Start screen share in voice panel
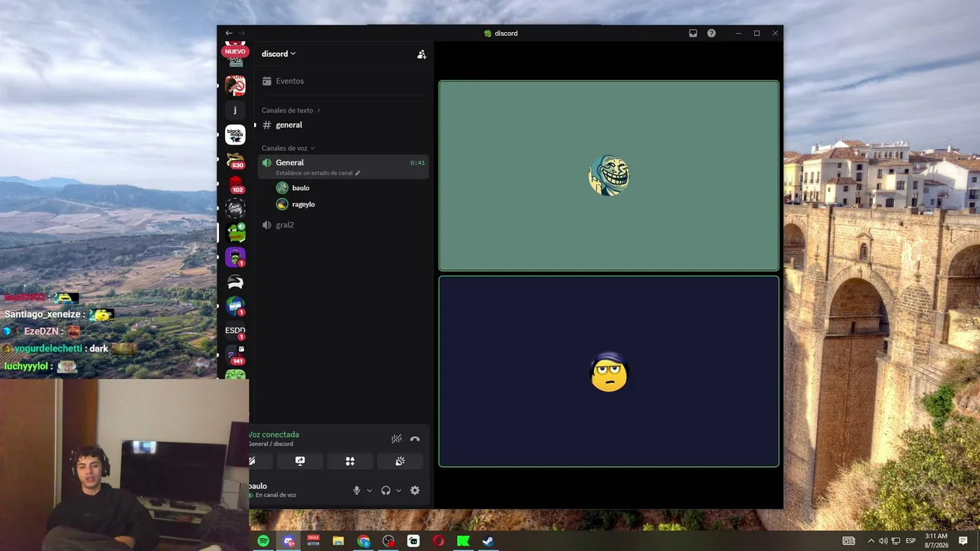This screenshot has height=551, width=980. (x=300, y=461)
